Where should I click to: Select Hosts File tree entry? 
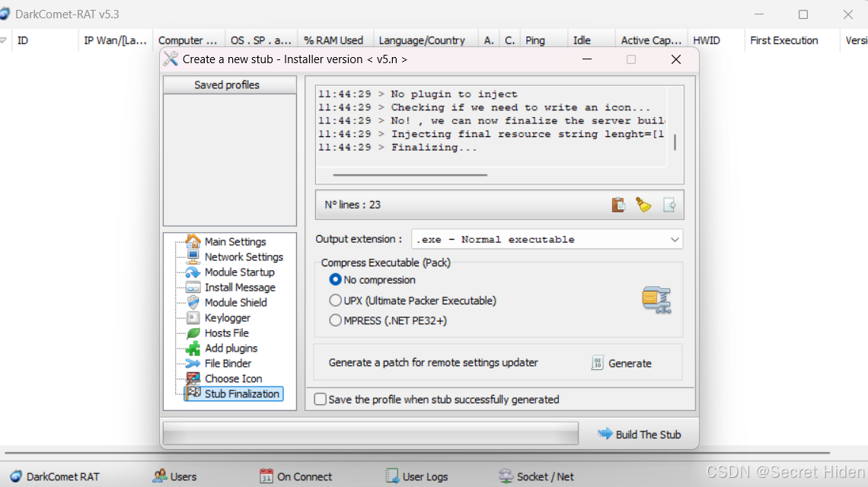point(226,333)
